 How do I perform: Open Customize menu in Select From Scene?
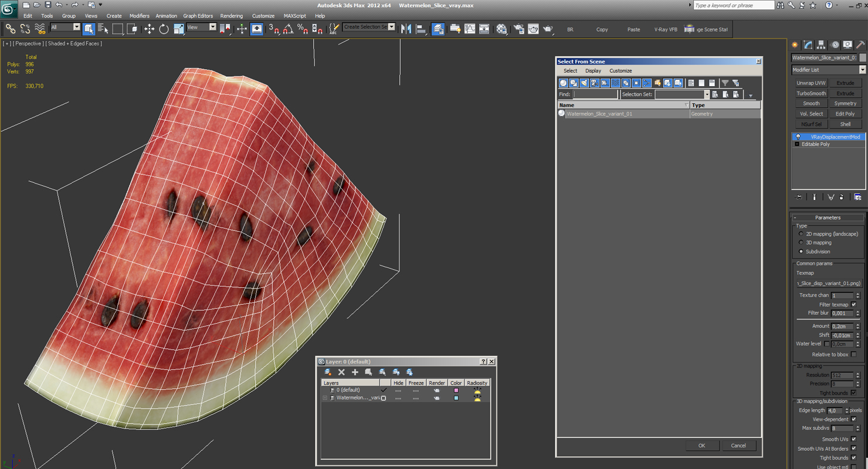(x=621, y=71)
